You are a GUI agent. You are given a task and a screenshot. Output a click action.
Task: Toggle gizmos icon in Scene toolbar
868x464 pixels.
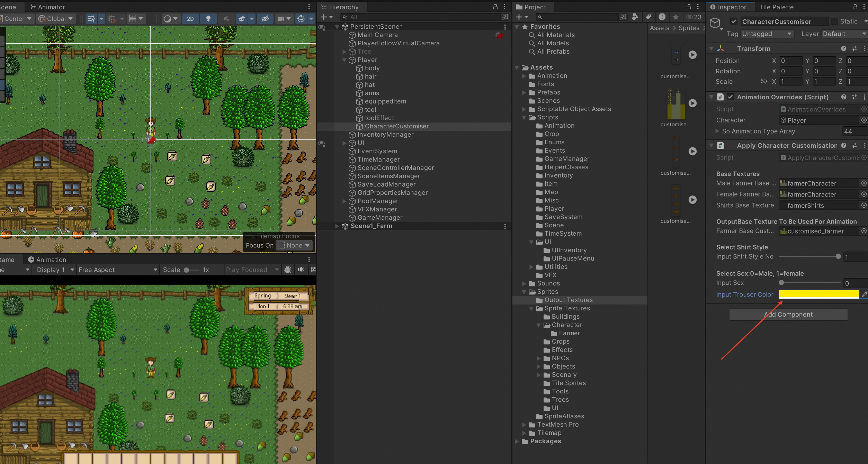pos(301,19)
